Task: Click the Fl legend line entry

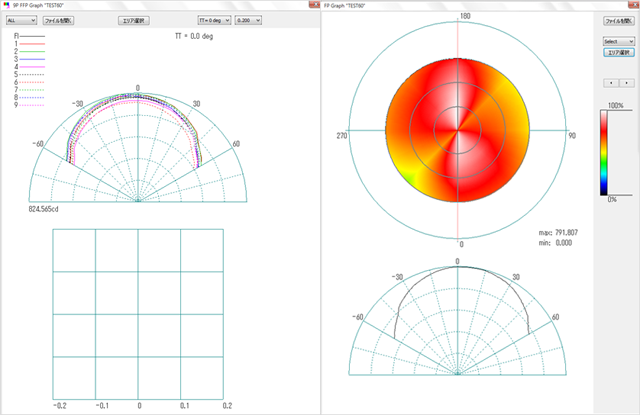Action: point(30,36)
